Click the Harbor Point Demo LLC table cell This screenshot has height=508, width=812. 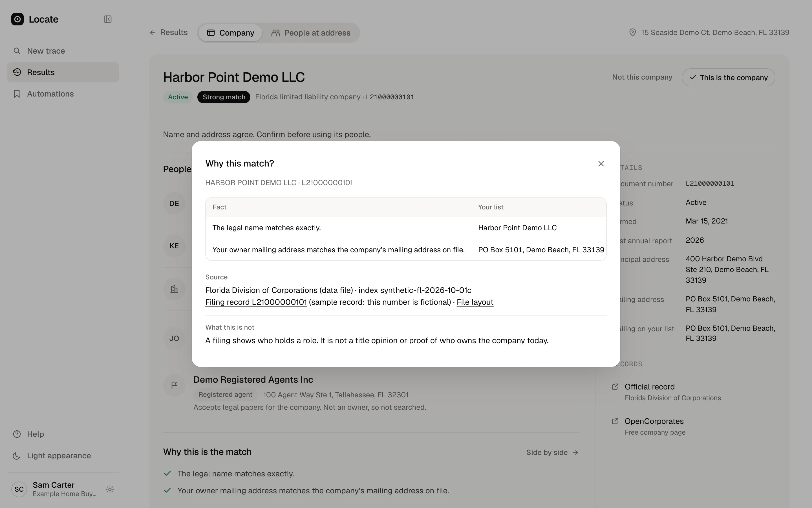[x=517, y=228]
